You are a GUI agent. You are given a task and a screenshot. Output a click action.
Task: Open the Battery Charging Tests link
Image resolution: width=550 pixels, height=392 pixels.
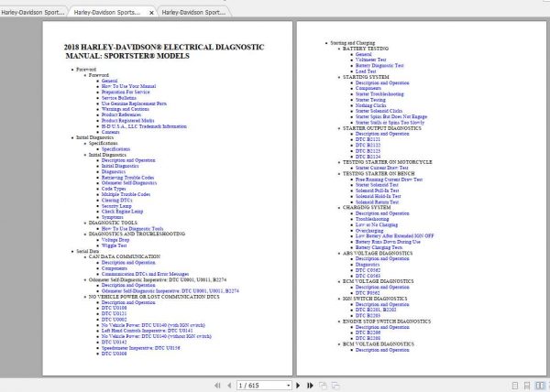(379, 247)
